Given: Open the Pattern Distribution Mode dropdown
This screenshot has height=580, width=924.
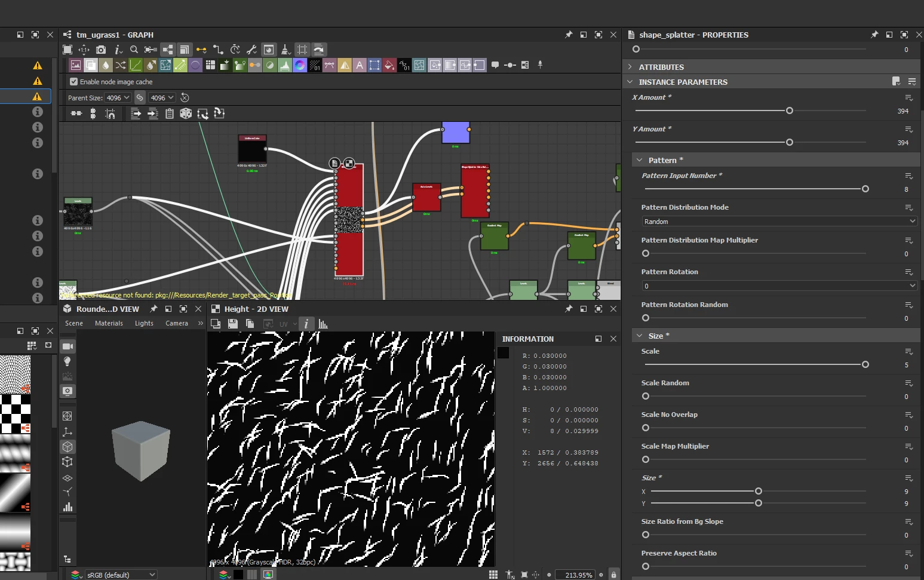Looking at the screenshot, I should [x=779, y=222].
